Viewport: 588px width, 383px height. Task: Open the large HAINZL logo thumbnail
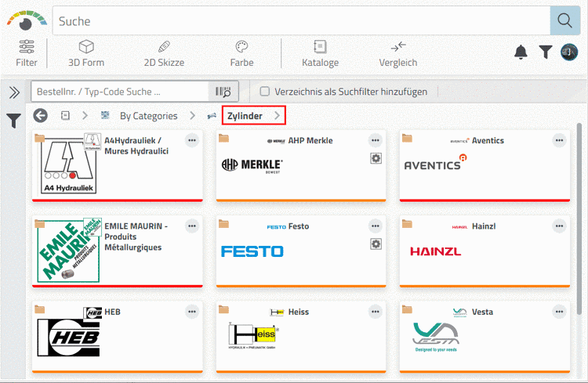coord(435,251)
